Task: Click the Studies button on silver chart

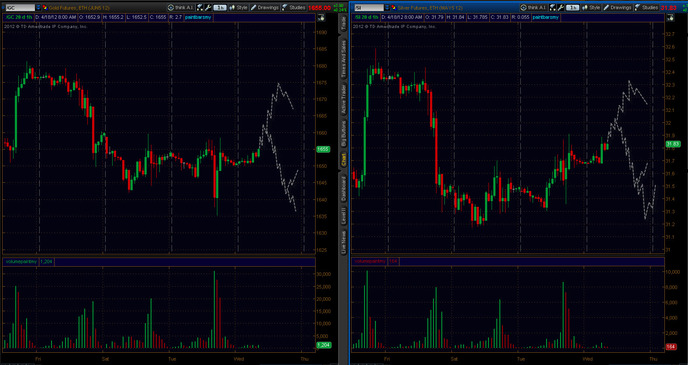Action: coord(646,7)
